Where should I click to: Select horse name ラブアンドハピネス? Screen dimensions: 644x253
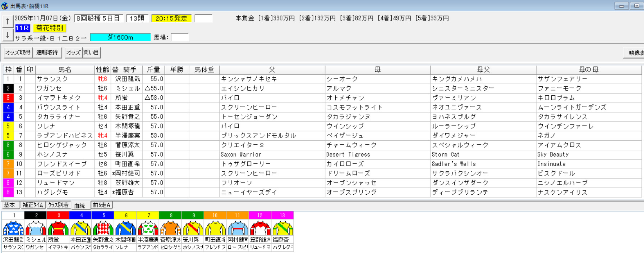(65, 136)
